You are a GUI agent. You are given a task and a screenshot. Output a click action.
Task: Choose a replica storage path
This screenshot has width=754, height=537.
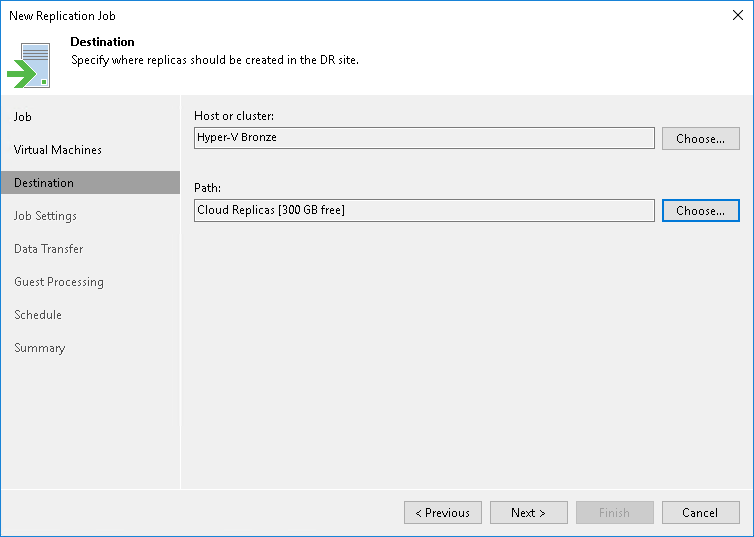[x=700, y=211]
